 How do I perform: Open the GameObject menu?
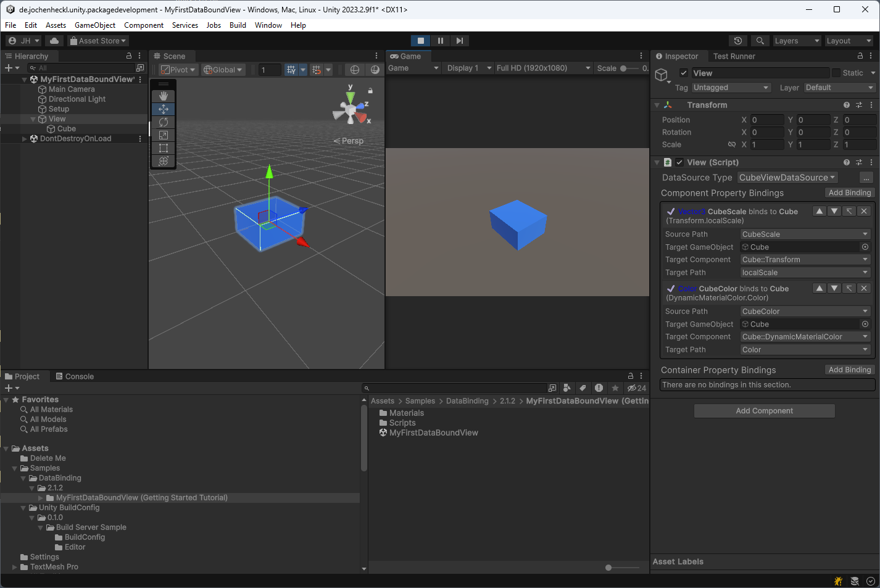click(x=95, y=25)
